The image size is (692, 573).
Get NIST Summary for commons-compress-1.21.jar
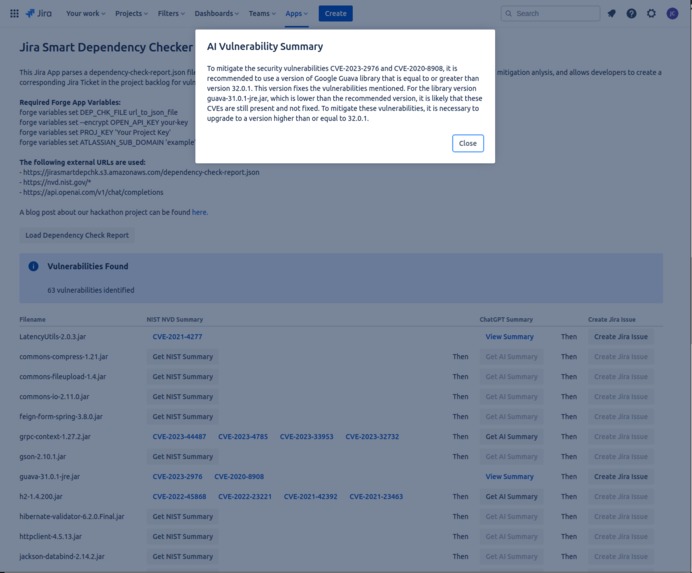point(183,357)
